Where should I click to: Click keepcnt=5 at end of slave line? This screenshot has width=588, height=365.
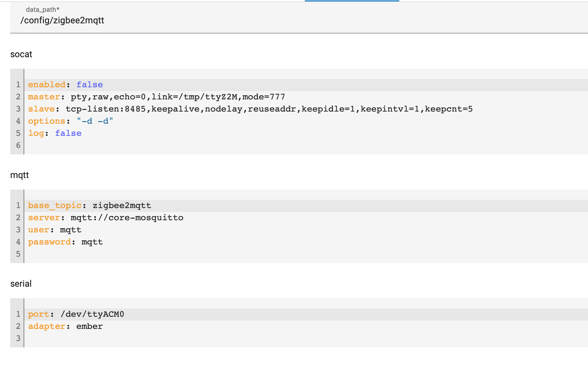[x=449, y=109]
